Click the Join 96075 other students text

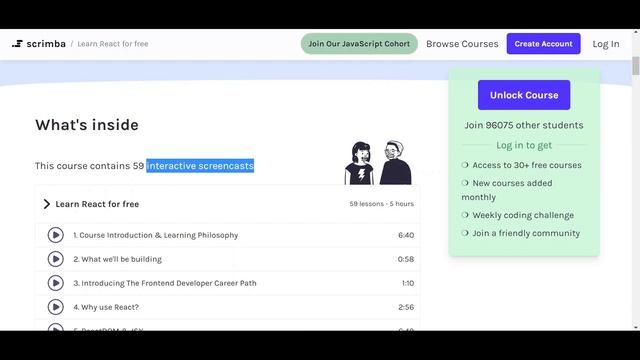coord(524,125)
